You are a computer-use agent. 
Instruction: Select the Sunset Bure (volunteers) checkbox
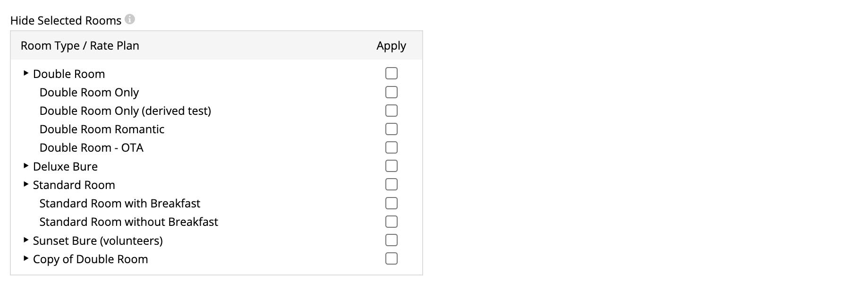[391, 240]
